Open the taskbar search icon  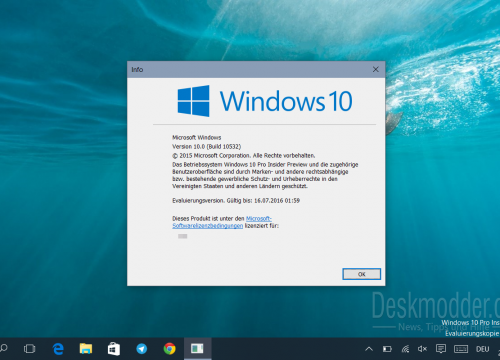coord(4,349)
